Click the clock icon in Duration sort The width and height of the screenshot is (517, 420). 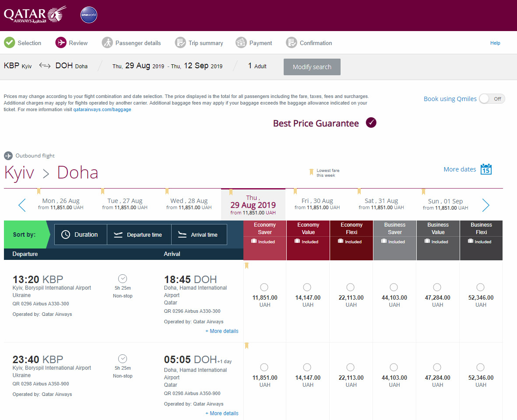tap(66, 234)
